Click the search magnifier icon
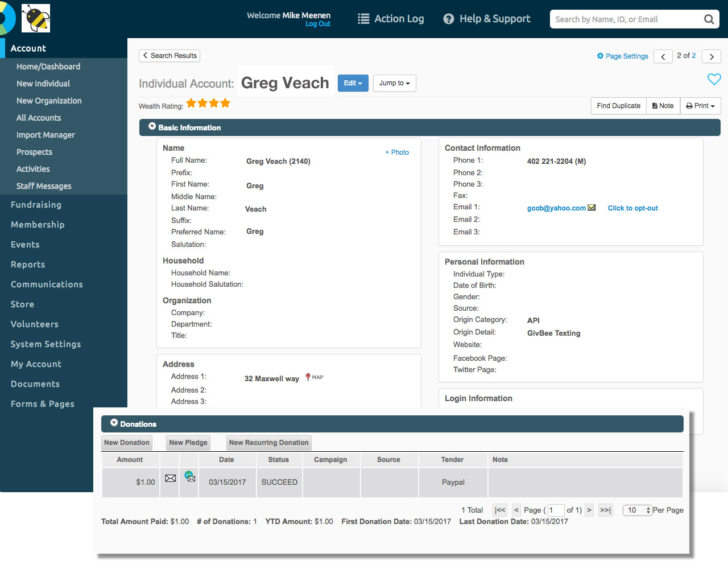The height and width of the screenshot is (569, 728). [709, 19]
